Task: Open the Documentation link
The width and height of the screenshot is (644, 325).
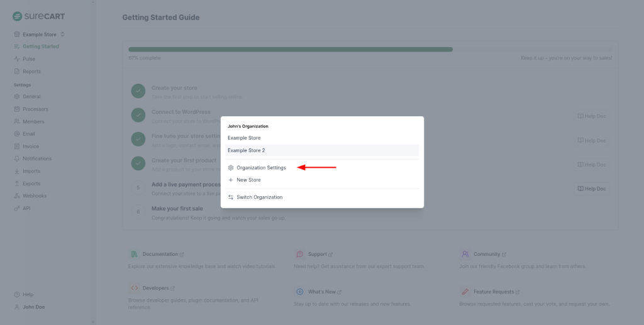Action: point(160,254)
